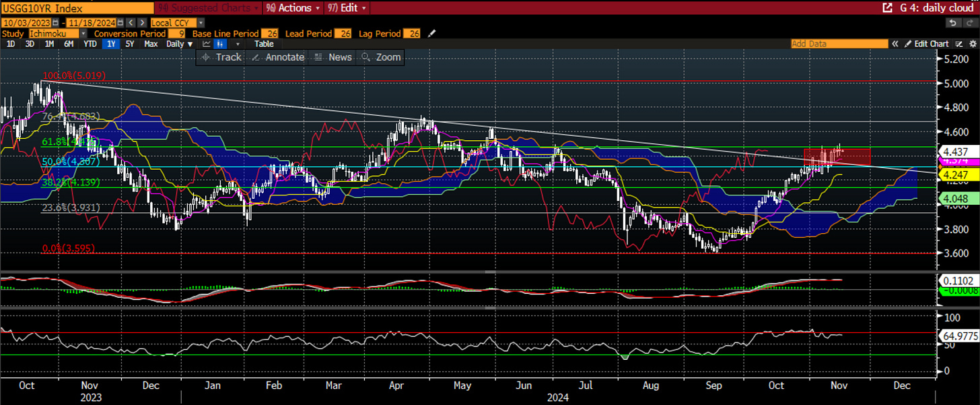Switch to line chart type icon
The height and width of the screenshot is (405, 980).
(206, 44)
